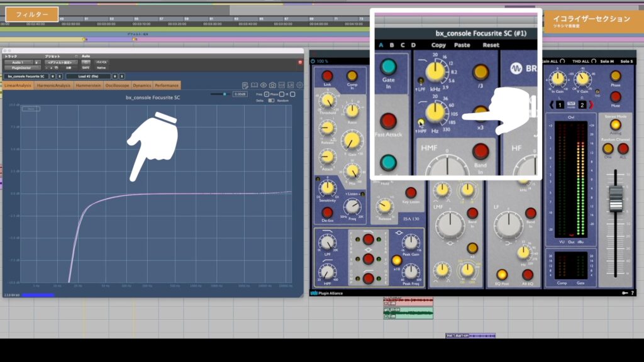Click the compressor Mix knob
The image size is (644, 362).
point(352,172)
